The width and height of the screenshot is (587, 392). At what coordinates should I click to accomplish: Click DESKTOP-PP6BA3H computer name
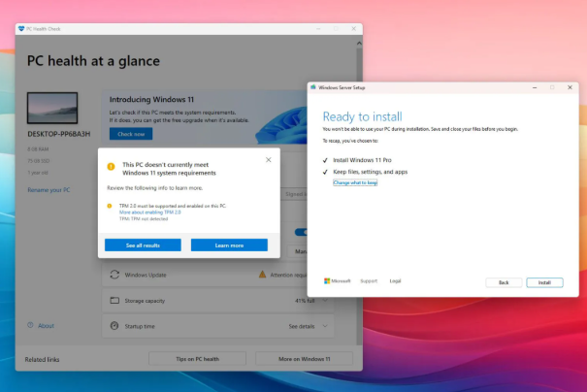(x=59, y=134)
